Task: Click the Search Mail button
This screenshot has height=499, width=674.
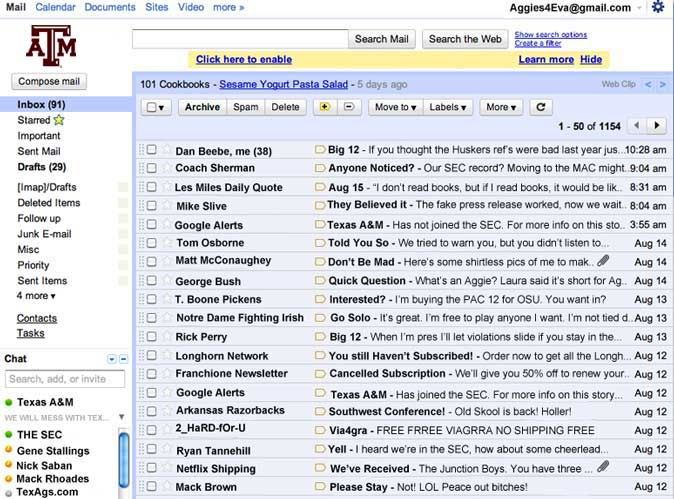Action: coord(381,39)
